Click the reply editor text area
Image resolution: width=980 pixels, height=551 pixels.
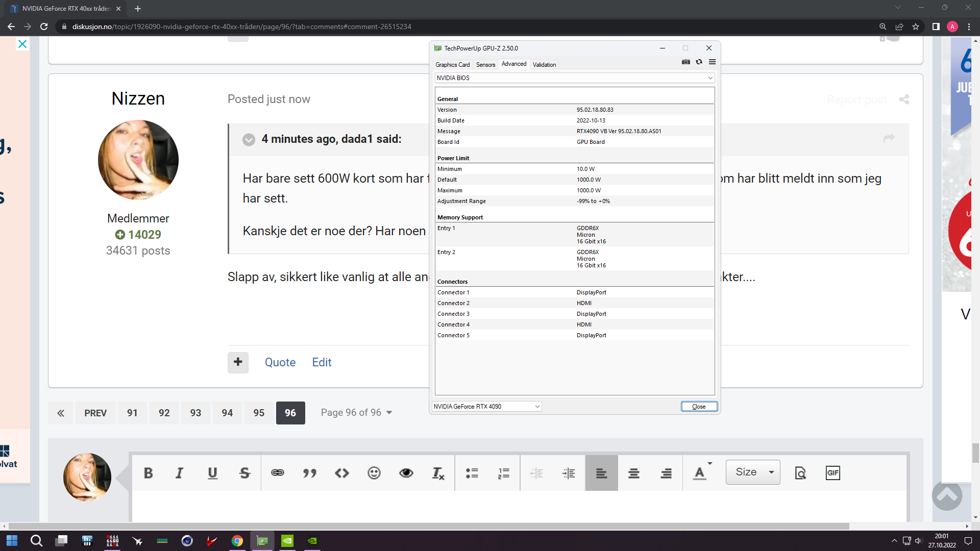coord(519,506)
